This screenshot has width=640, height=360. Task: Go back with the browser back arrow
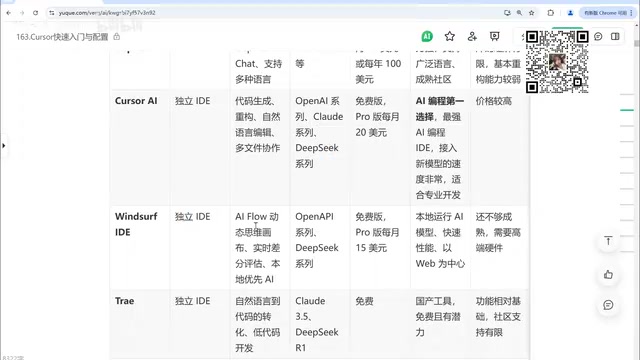click(x=9, y=13)
